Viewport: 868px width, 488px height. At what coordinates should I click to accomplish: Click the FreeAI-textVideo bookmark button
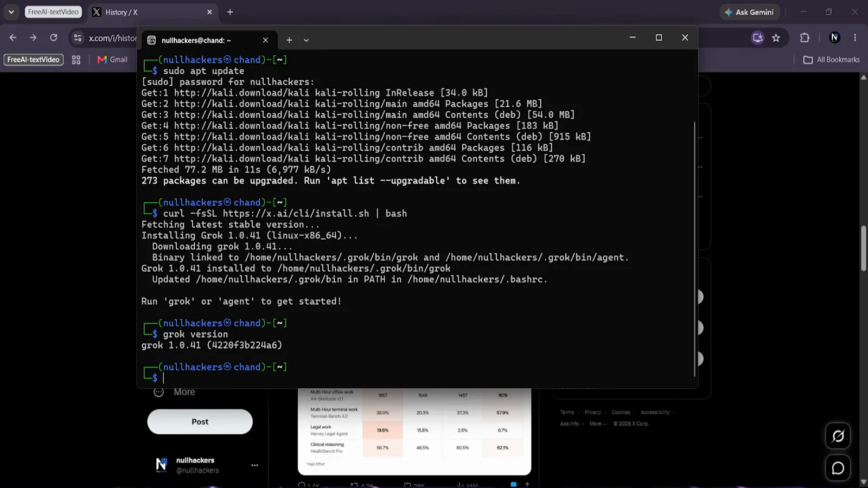tap(34, 60)
